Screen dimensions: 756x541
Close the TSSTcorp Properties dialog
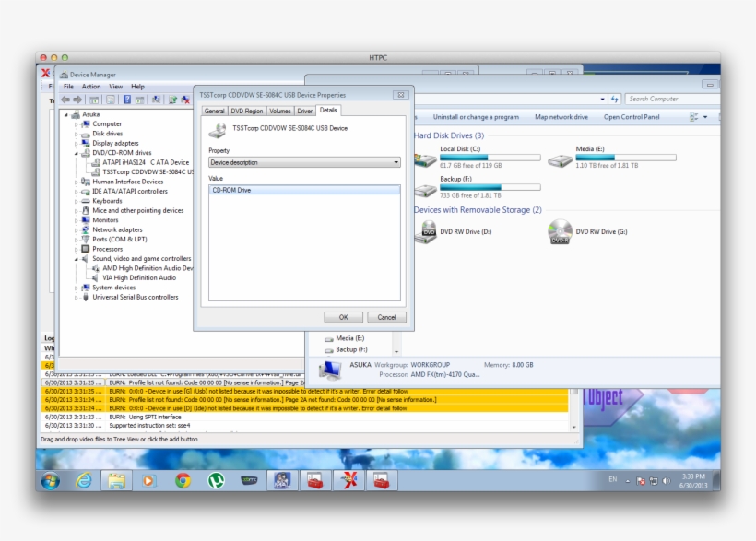pyautogui.click(x=401, y=95)
